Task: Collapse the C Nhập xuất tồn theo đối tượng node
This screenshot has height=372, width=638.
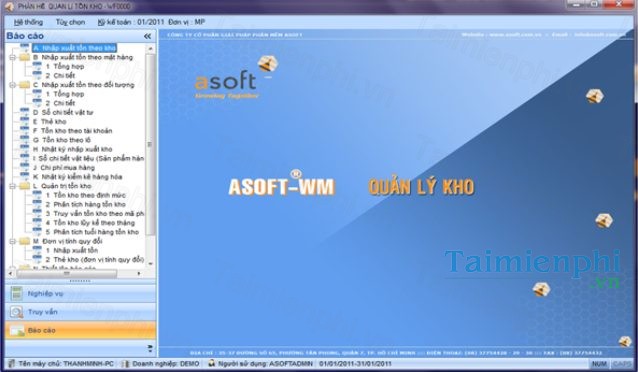Action: point(12,85)
